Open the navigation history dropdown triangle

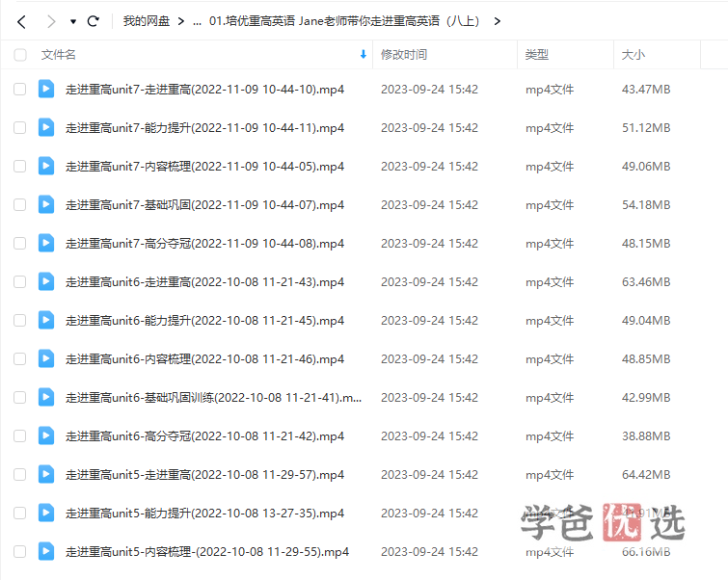[x=73, y=21]
